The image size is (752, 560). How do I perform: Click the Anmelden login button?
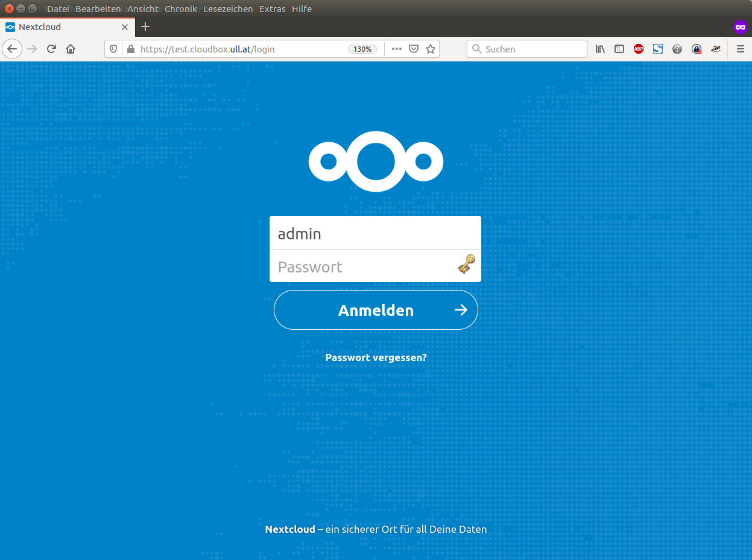tap(376, 310)
